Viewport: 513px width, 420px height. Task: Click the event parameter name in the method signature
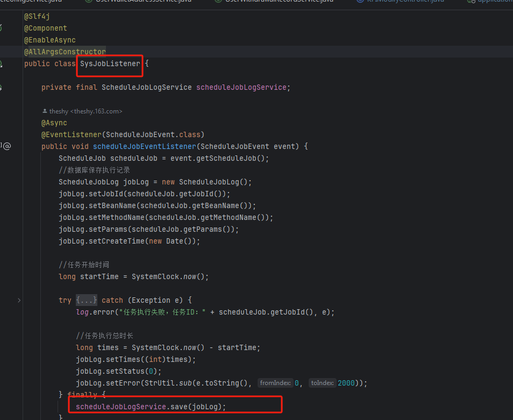[284, 146]
